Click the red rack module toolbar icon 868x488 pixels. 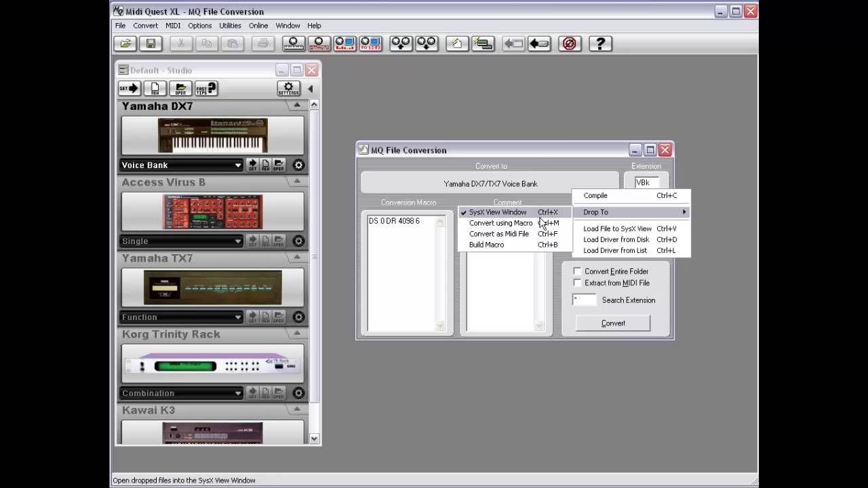tap(319, 43)
